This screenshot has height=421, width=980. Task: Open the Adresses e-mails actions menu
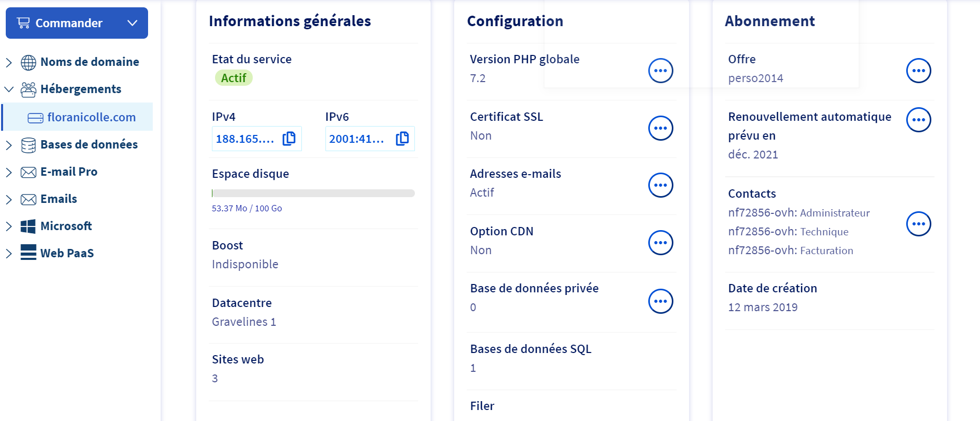pyautogui.click(x=660, y=185)
